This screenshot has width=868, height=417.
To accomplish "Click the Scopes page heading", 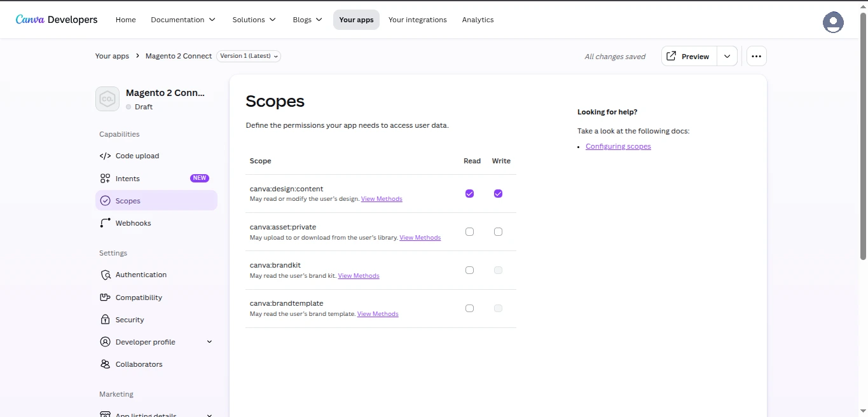I will click(275, 101).
